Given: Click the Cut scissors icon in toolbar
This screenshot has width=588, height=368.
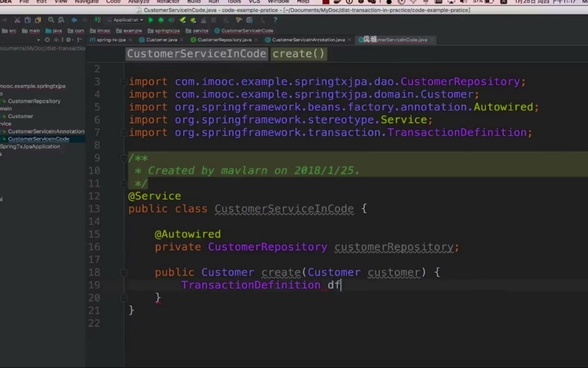Looking at the screenshot, I should pyautogui.click(x=17, y=20).
